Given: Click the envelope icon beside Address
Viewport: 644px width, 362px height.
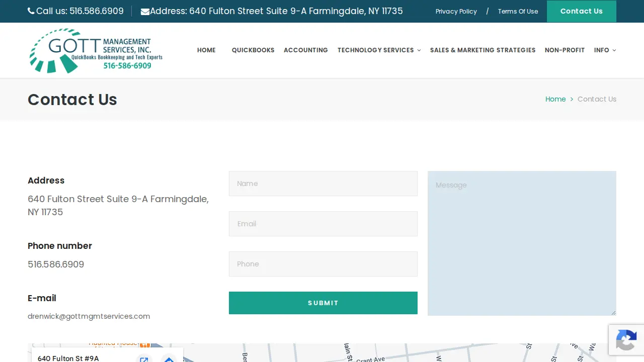Looking at the screenshot, I should (x=145, y=12).
